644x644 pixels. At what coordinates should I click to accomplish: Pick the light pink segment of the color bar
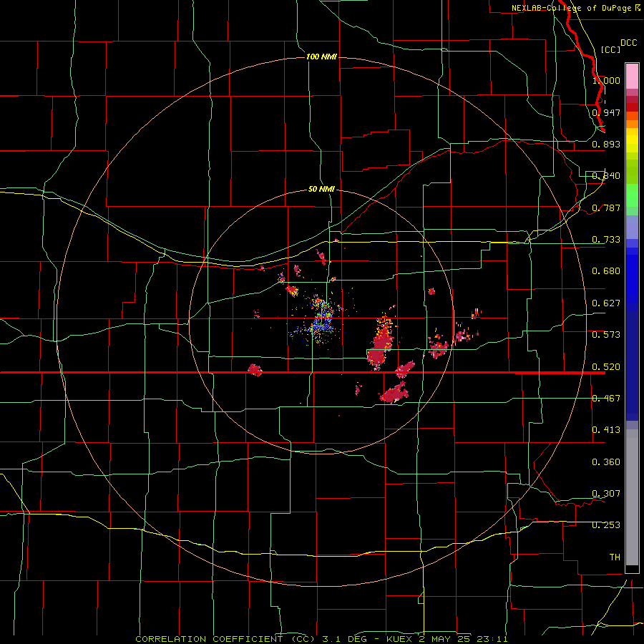pyautogui.click(x=632, y=77)
